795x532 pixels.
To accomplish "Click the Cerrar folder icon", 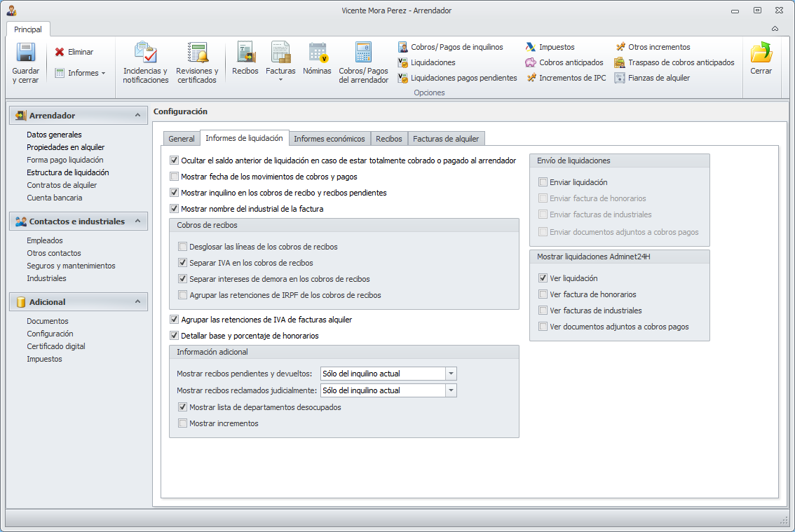I will click(761, 53).
